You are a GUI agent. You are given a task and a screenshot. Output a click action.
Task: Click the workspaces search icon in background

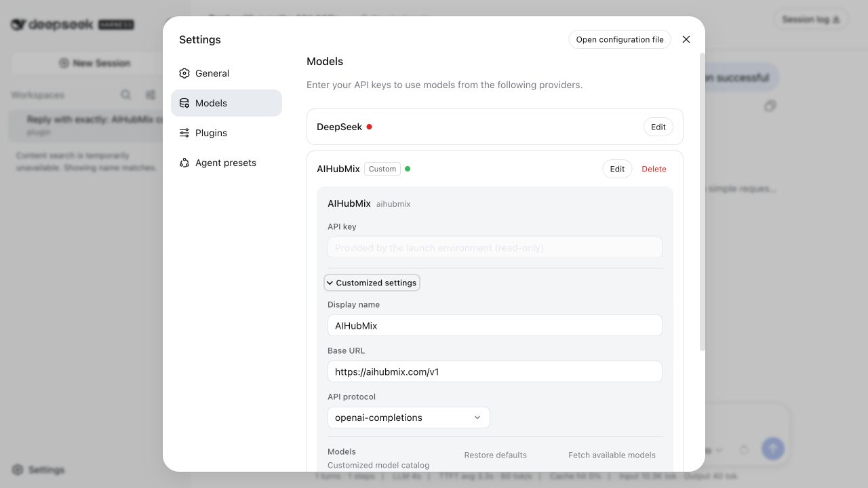126,95
